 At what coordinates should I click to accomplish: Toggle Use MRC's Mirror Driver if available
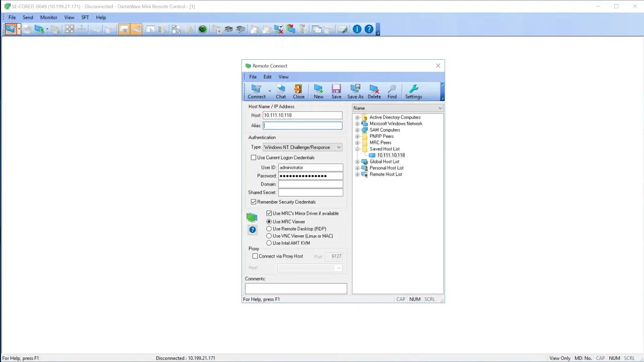point(269,213)
